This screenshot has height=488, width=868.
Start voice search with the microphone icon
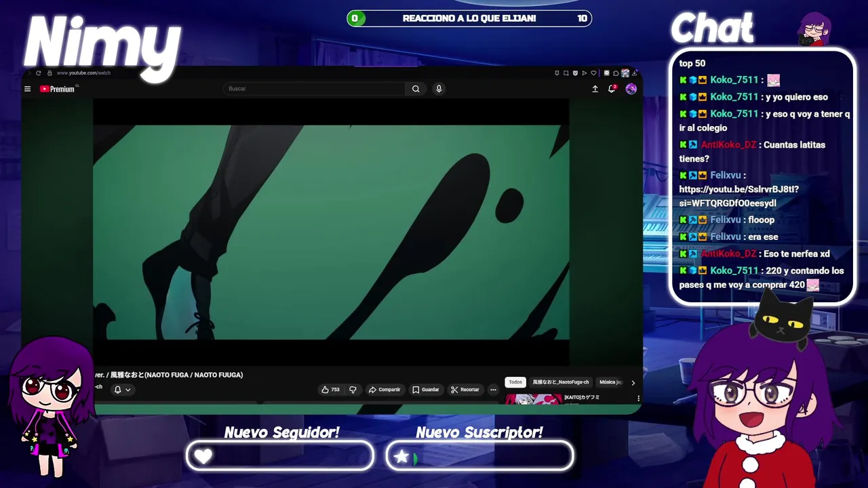[439, 89]
